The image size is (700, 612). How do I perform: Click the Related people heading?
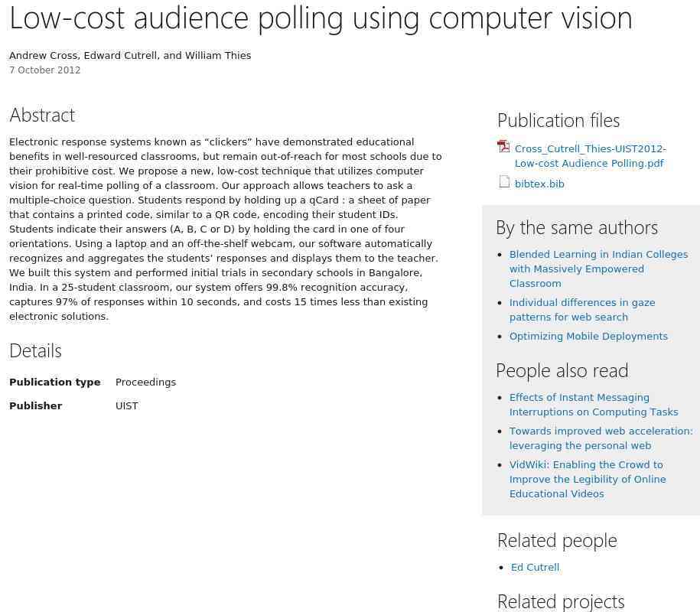[x=557, y=541]
